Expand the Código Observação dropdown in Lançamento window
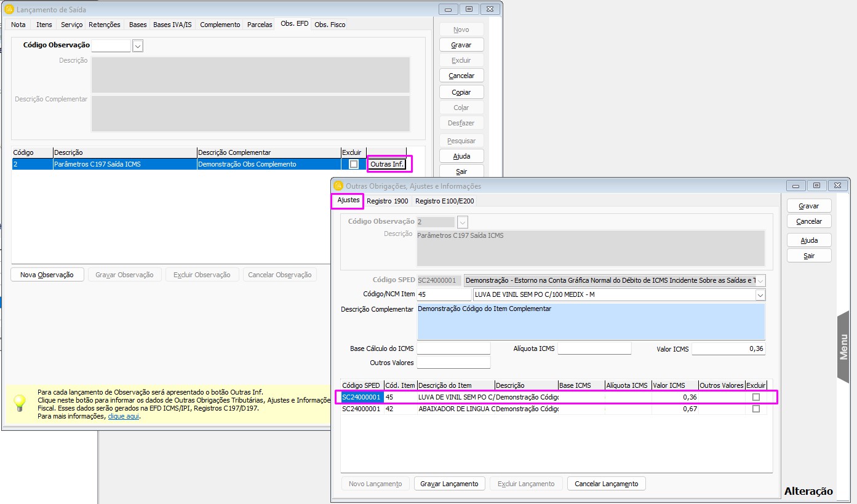Screen dimensions: 857x504 (x=138, y=45)
